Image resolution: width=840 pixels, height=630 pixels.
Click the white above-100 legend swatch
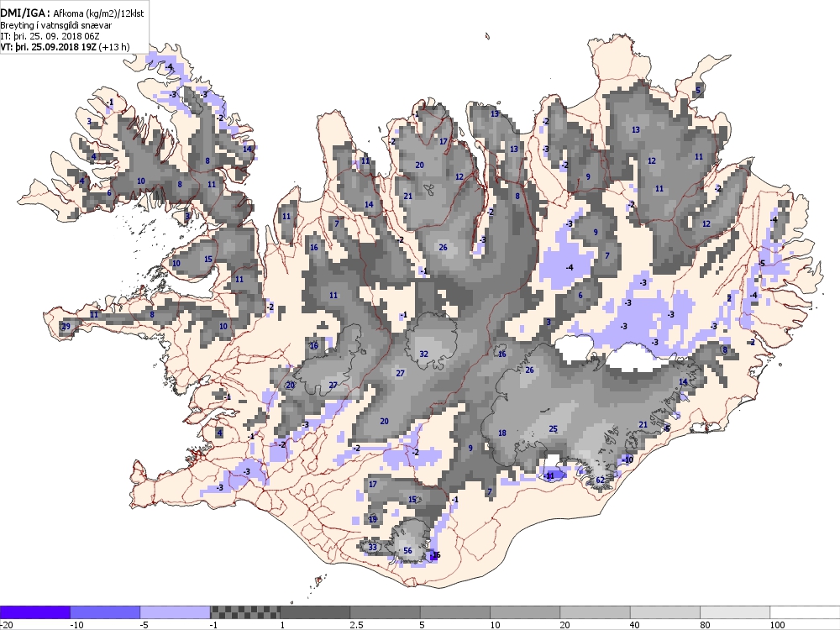click(x=806, y=612)
